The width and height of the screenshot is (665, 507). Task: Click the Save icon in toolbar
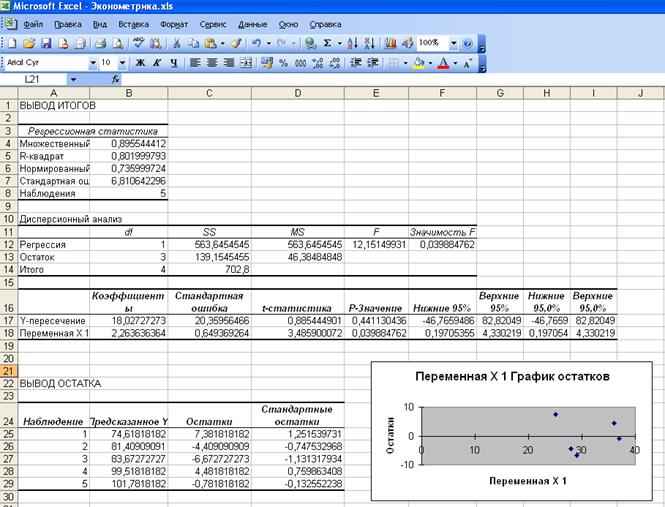click(x=47, y=44)
